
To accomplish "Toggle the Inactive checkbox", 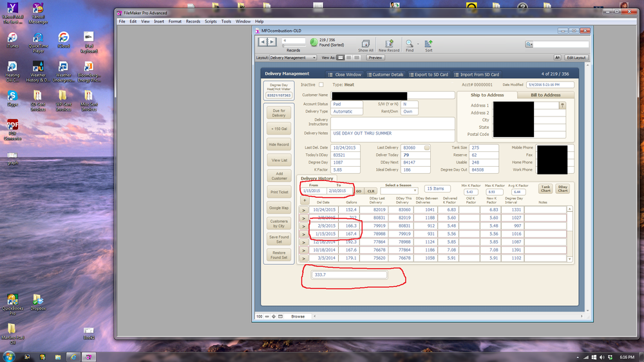I will [321, 84].
